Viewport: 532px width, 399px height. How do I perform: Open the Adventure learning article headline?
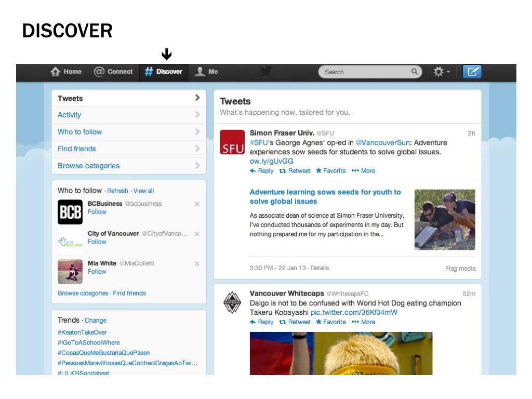325,197
